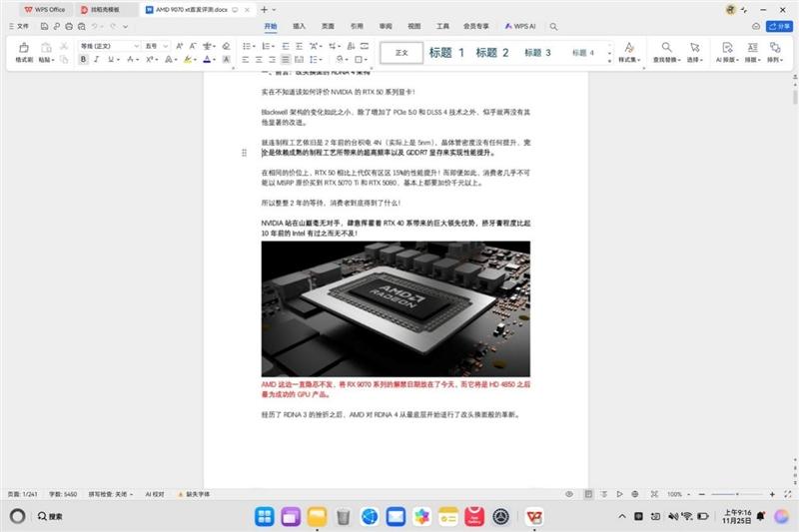The width and height of the screenshot is (799, 532).
Task: Toggle Align Right paragraph alignment
Action: 272,59
